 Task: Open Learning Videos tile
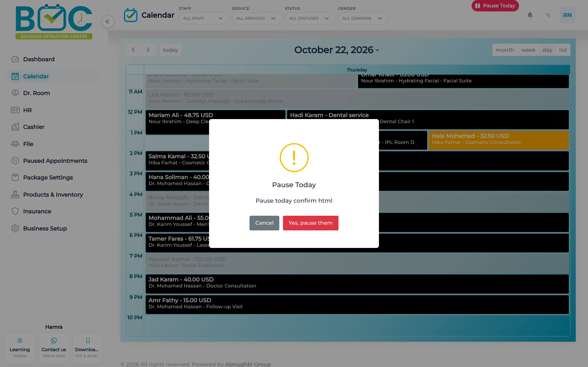20,348
